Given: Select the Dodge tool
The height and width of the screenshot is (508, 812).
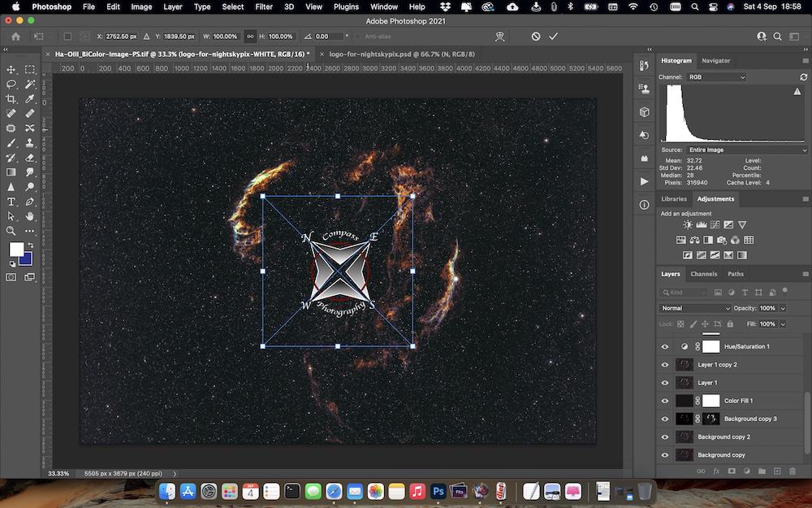Looking at the screenshot, I should click(x=30, y=187).
